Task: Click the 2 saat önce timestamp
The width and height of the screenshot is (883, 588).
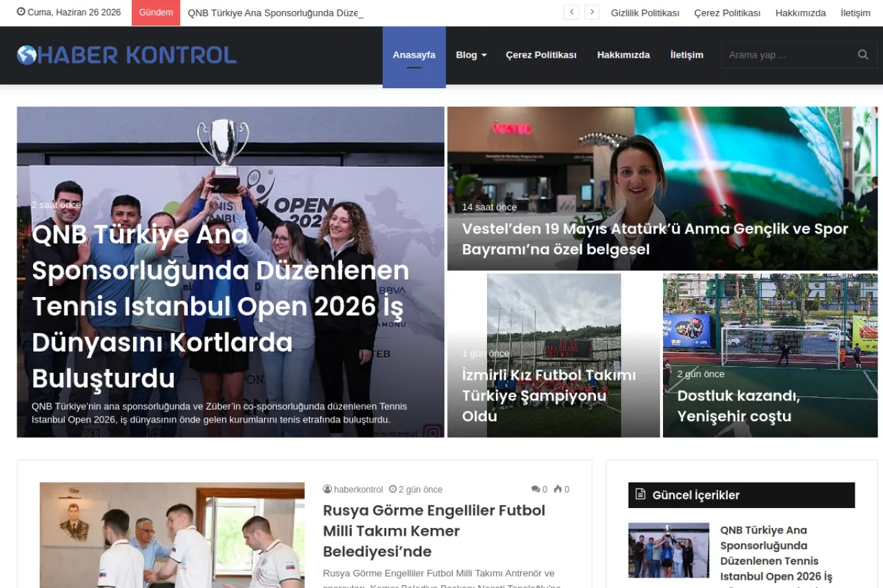Action: pos(56,205)
